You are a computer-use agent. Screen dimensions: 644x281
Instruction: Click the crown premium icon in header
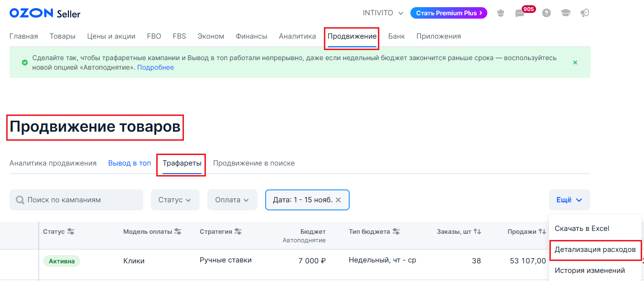coord(501,13)
